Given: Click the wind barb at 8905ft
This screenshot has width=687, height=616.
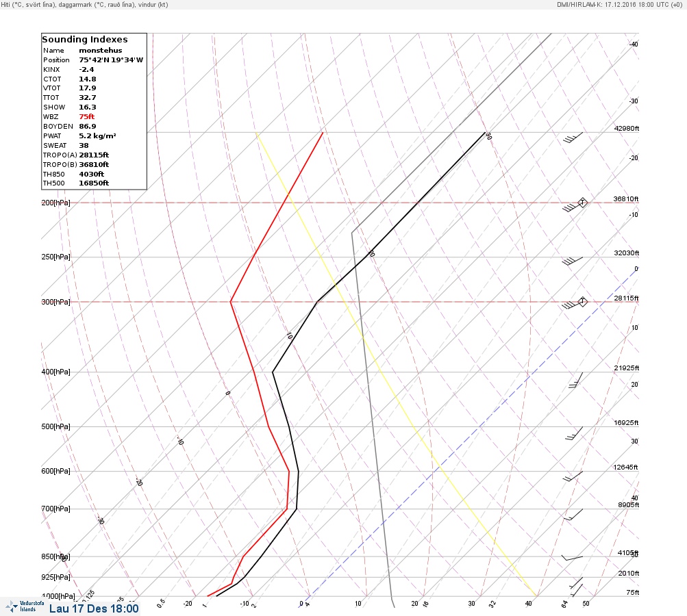Looking at the screenshot, I should point(573,515).
